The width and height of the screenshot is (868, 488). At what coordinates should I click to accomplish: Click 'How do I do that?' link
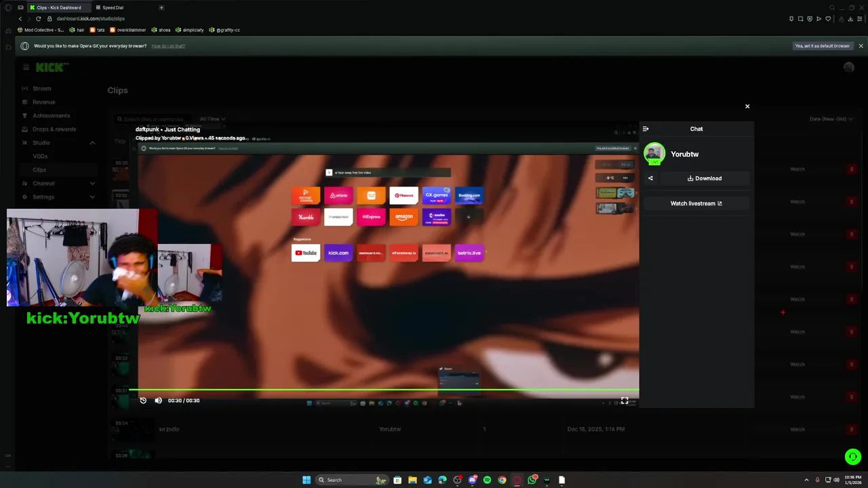tap(168, 46)
